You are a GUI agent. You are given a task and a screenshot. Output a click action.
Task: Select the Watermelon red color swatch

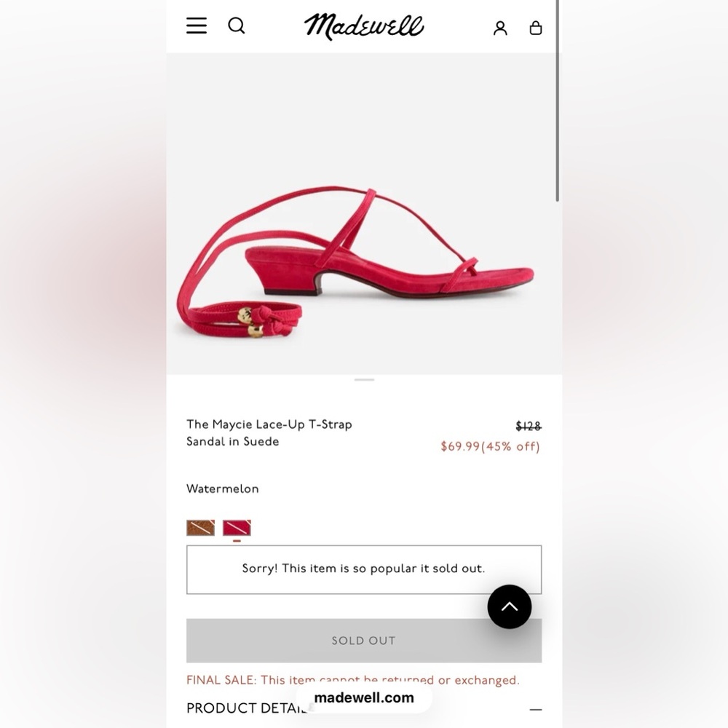pos(237,528)
